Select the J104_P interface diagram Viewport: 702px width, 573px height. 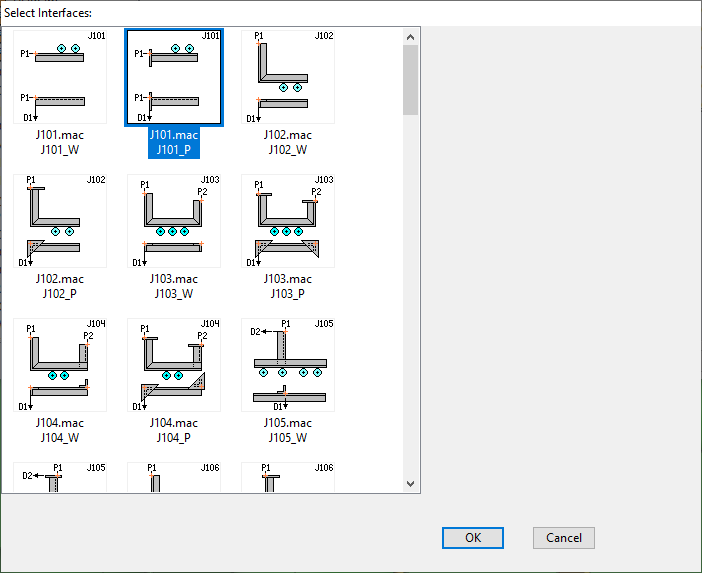point(174,365)
